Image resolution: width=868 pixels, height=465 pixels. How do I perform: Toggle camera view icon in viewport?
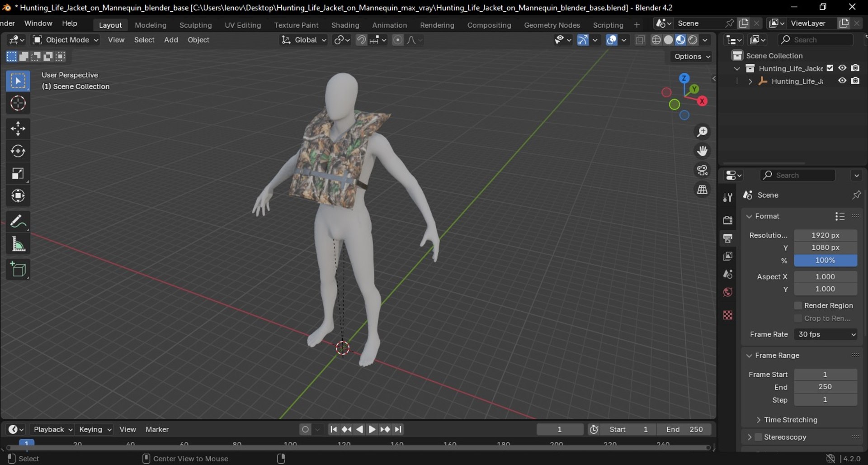click(702, 170)
